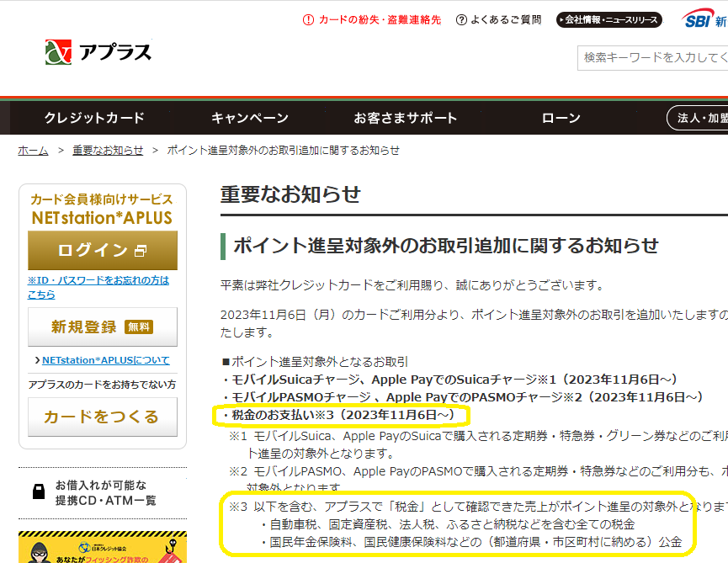Click the ※1 モバイルSuica footnote
Image resolution: width=728 pixels, height=563 pixels.
click(x=478, y=444)
